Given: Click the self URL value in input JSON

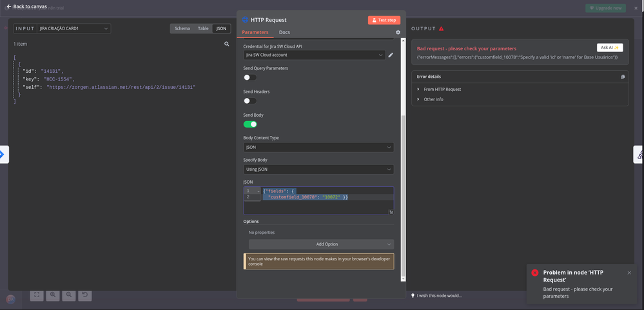Looking at the screenshot, I should (x=121, y=88).
